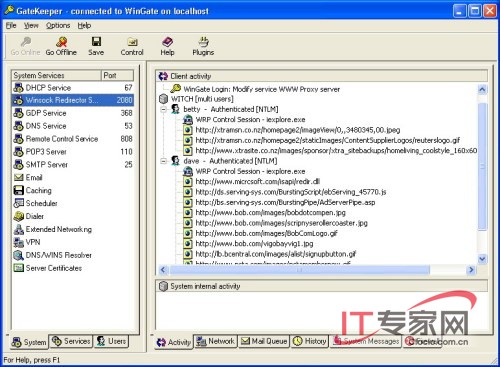Open the Caching disk icon
The width and height of the screenshot is (500, 367).
pyautogui.click(x=18, y=190)
